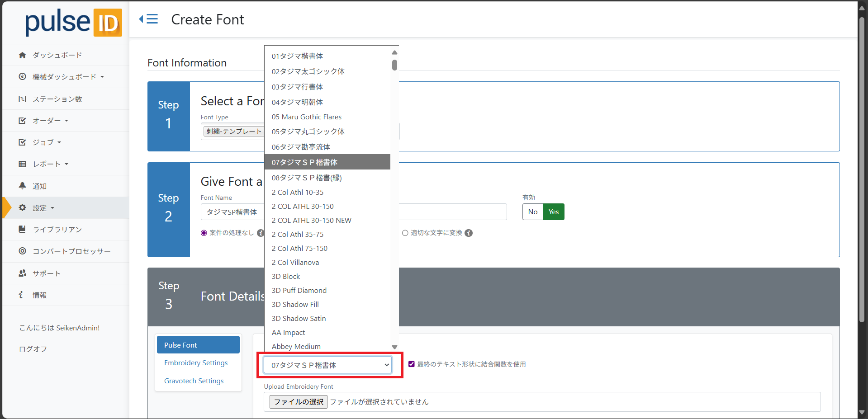Click the checkmark icon beside オーダー
Screen dimensions: 868x419
22,121
